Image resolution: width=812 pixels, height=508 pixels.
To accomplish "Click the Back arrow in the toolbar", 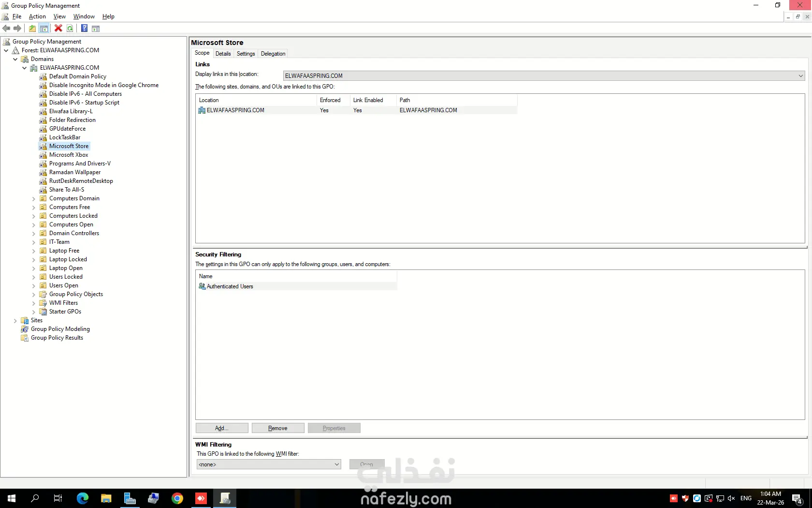I will [x=6, y=29].
